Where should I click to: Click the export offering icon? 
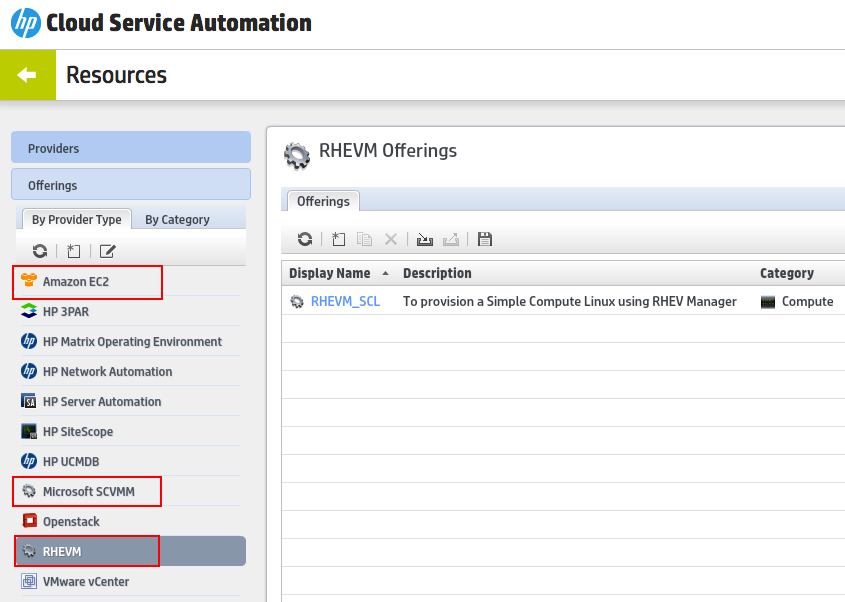click(x=451, y=239)
